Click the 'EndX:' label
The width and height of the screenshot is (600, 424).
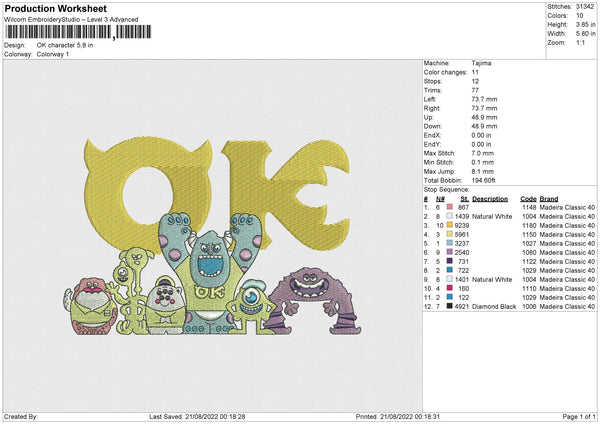pyautogui.click(x=432, y=135)
